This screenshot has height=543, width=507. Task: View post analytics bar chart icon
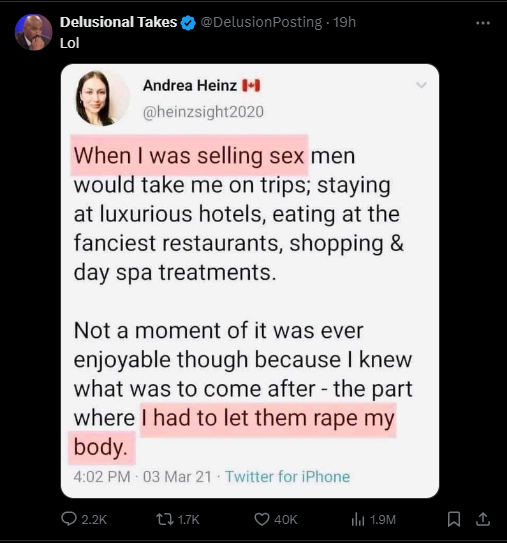click(x=358, y=519)
